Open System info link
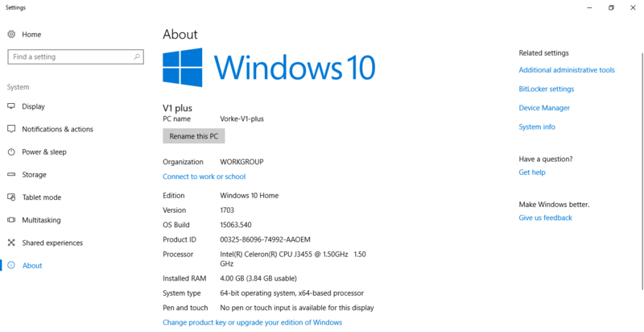The image size is (644, 332). click(537, 127)
